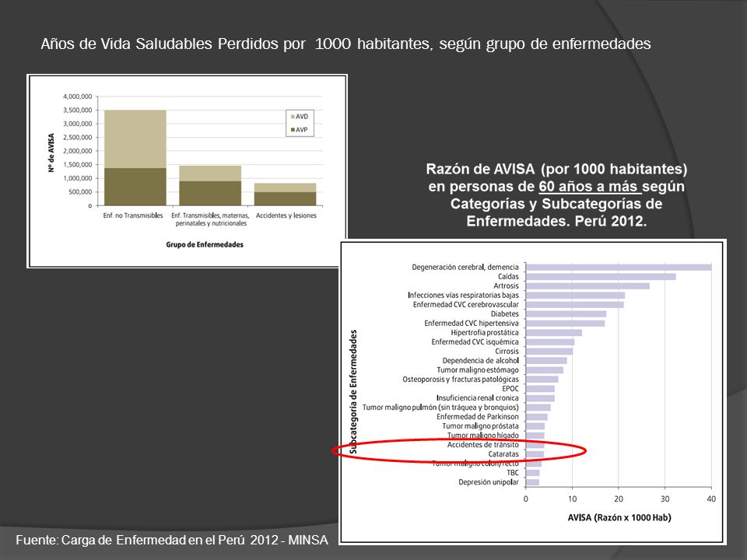Click 'Enfermedad CVC hipertensiva' label
Screen dimensions: 747x560
472,323
